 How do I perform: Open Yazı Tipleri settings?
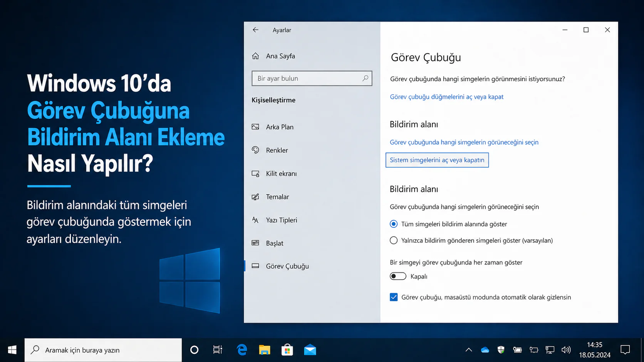pos(281,220)
